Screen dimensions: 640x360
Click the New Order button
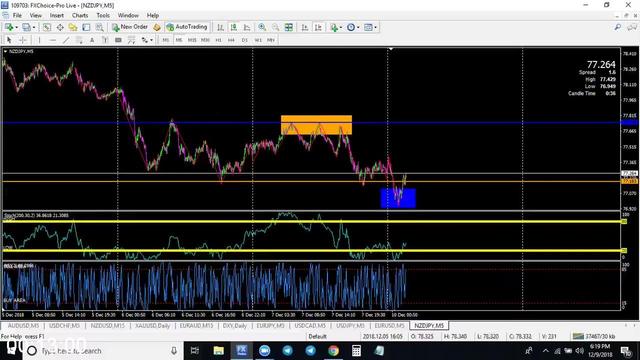(x=130, y=27)
